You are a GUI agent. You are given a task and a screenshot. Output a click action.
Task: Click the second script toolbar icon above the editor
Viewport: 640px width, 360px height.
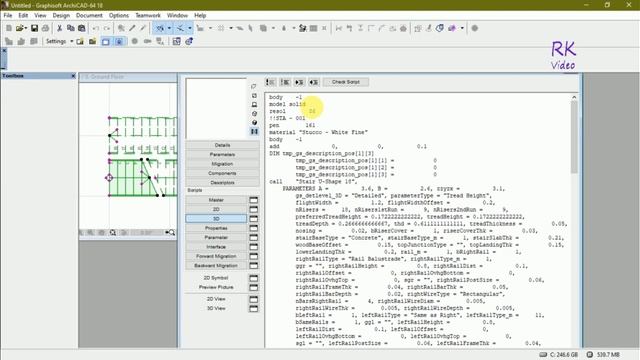click(285, 82)
